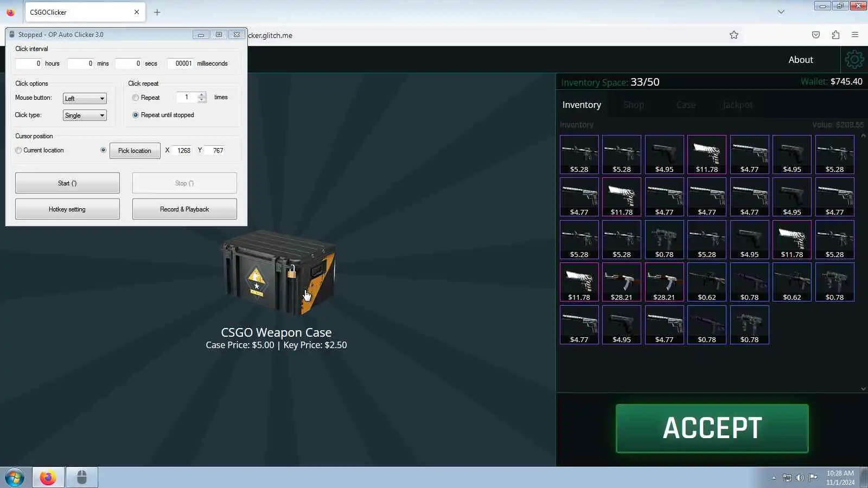
Task: Open the Save to Pocket icon
Action: coord(816,35)
